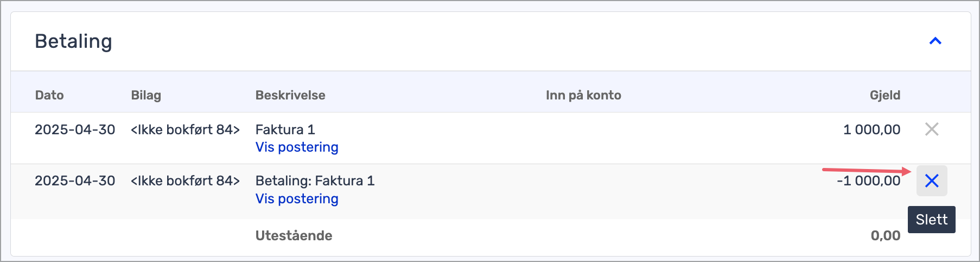Click the Inn på konto column header
This screenshot has height=262, width=980.
pos(583,95)
